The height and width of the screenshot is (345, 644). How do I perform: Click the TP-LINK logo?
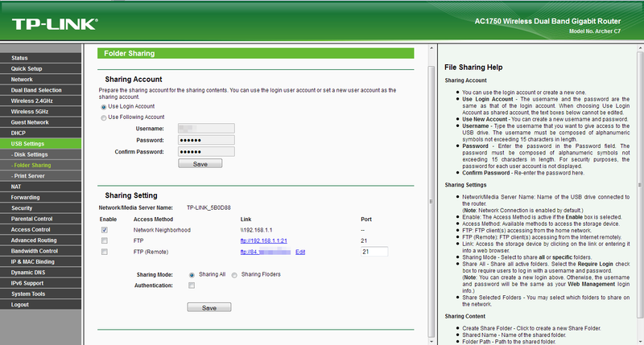click(55, 24)
